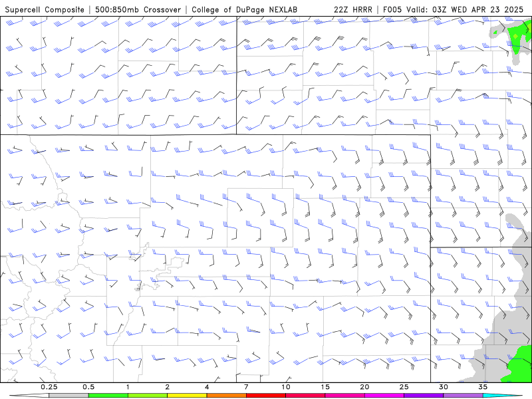Screen dimensions: 532x399
Task: Select the lime green 1–2 color bar segment
Action: pos(148,396)
